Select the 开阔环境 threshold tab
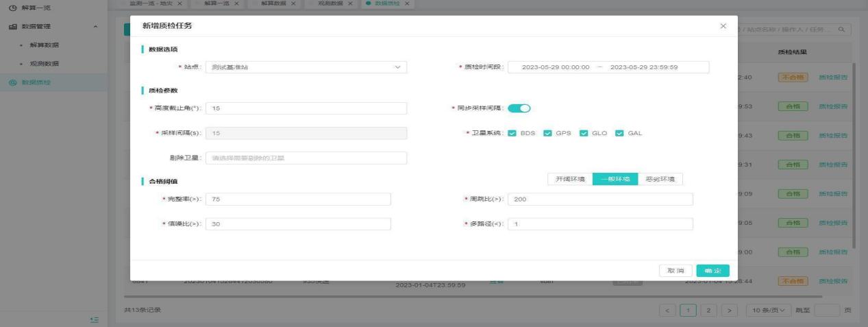The height and width of the screenshot is (327, 868). [569, 179]
